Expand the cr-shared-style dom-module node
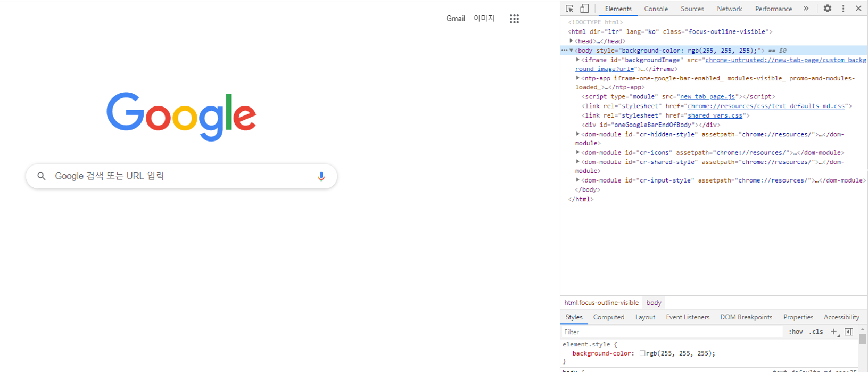This screenshot has width=868, height=372. tap(578, 162)
